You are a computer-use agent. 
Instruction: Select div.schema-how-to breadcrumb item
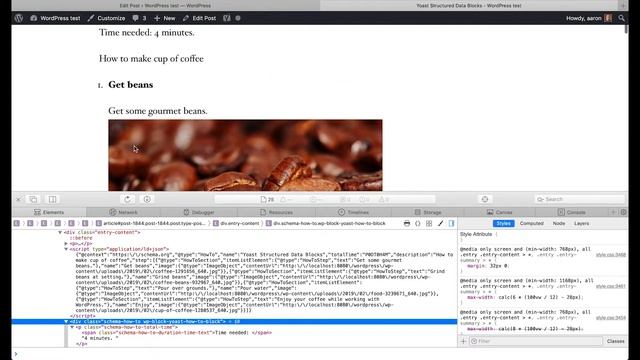click(x=326, y=223)
